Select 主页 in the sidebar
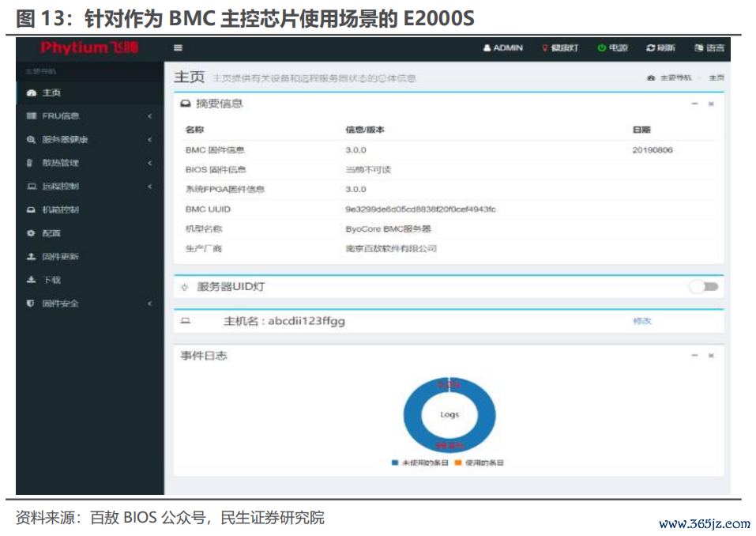 coord(90,92)
